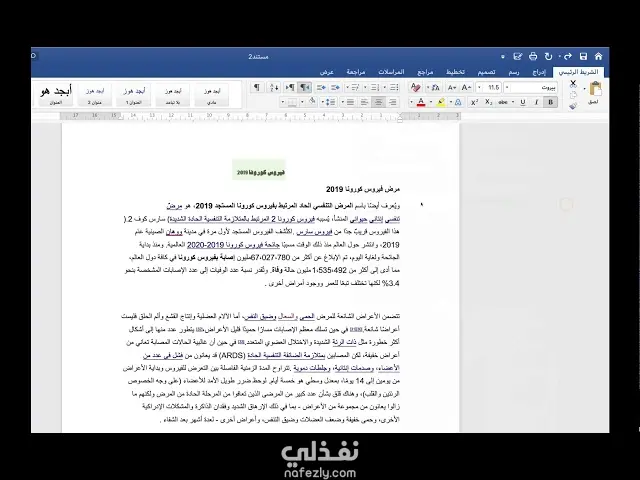Click the Home icon in title bar

[598, 56]
